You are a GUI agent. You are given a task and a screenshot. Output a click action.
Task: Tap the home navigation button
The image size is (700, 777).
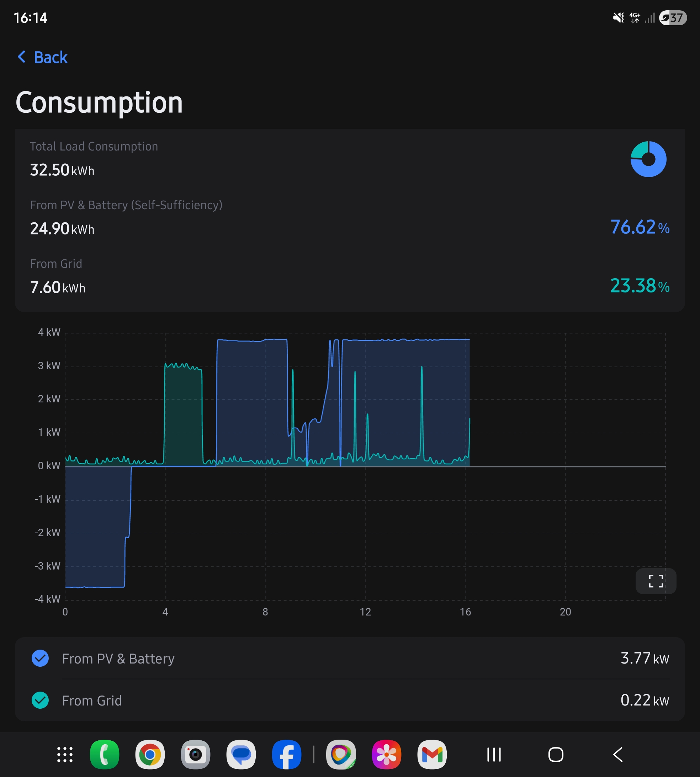point(556,754)
